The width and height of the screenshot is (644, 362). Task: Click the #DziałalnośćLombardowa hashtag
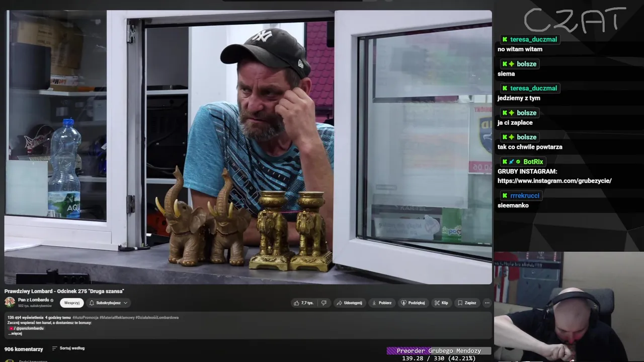(x=157, y=317)
